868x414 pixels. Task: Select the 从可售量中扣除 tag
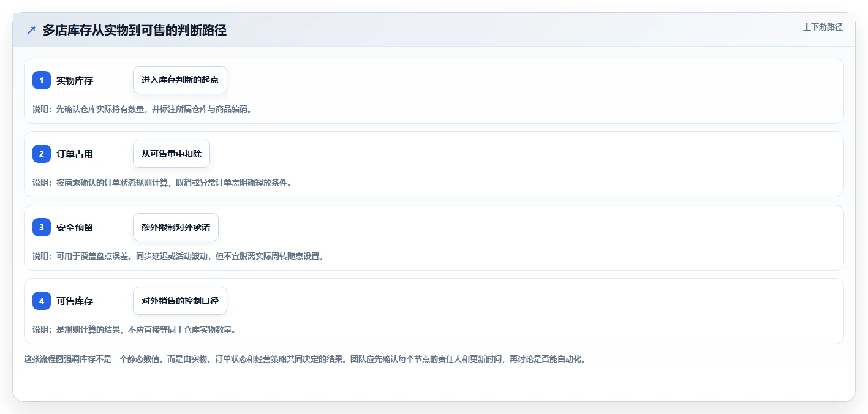coord(172,154)
